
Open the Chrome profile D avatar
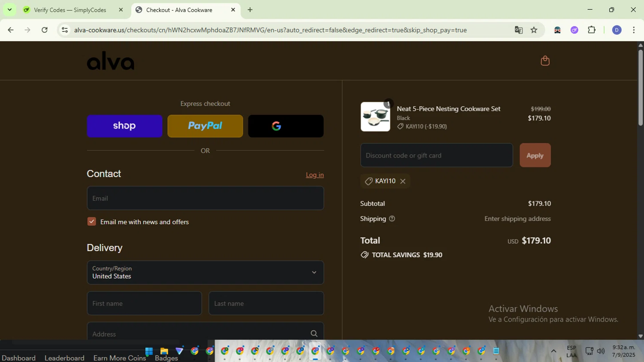pos(617,30)
